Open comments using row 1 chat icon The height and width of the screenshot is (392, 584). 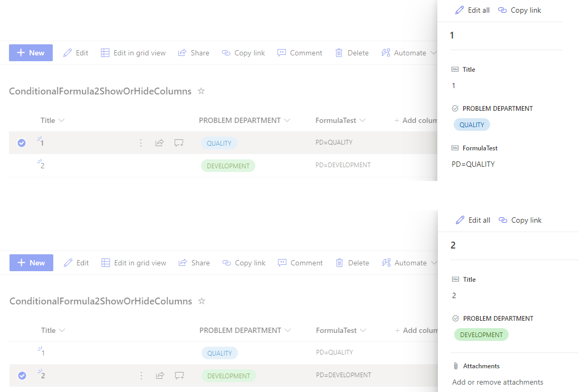tap(179, 142)
